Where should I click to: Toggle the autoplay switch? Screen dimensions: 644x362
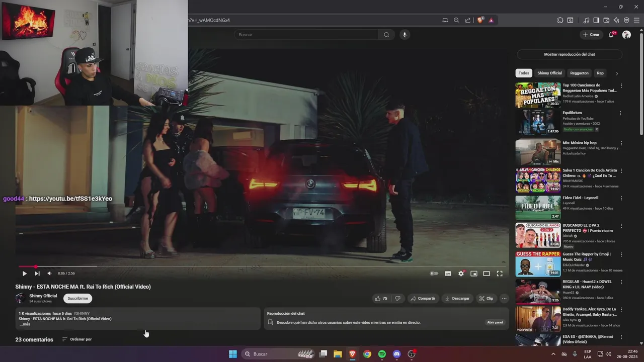coord(434,274)
